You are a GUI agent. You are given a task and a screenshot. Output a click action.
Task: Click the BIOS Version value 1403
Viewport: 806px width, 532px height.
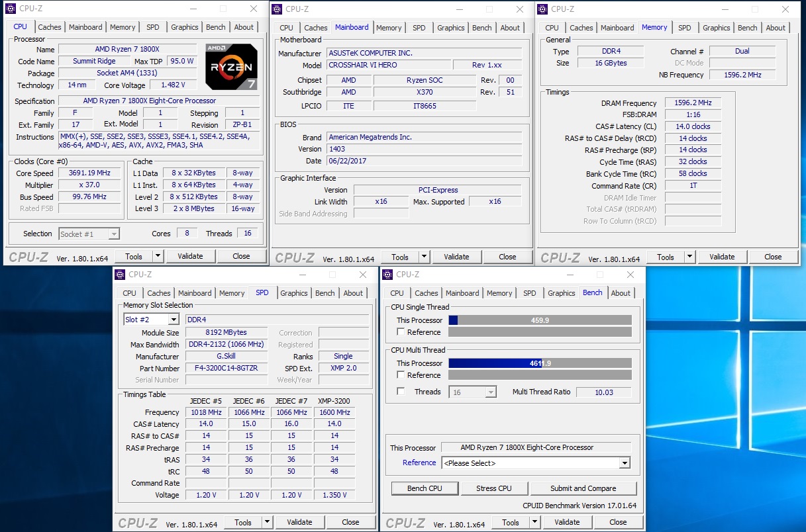[425, 149]
